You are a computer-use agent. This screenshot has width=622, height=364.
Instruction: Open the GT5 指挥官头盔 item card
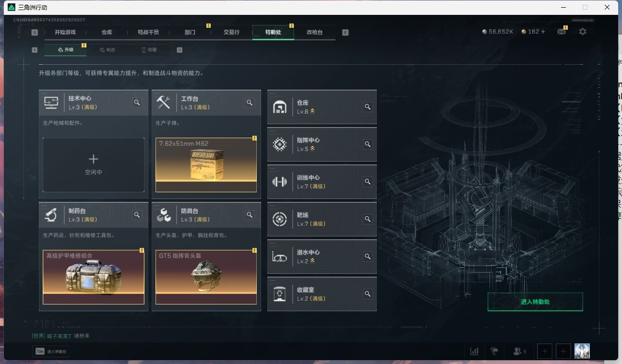point(206,277)
